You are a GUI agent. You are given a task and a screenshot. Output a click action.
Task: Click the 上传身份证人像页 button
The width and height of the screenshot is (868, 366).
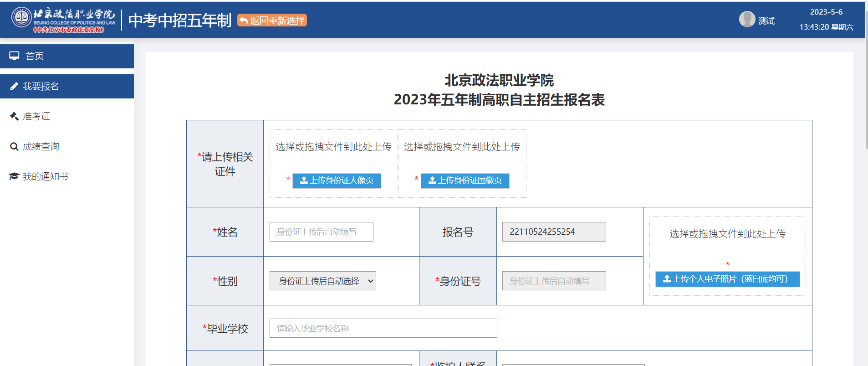pyautogui.click(x=337, y=180)
